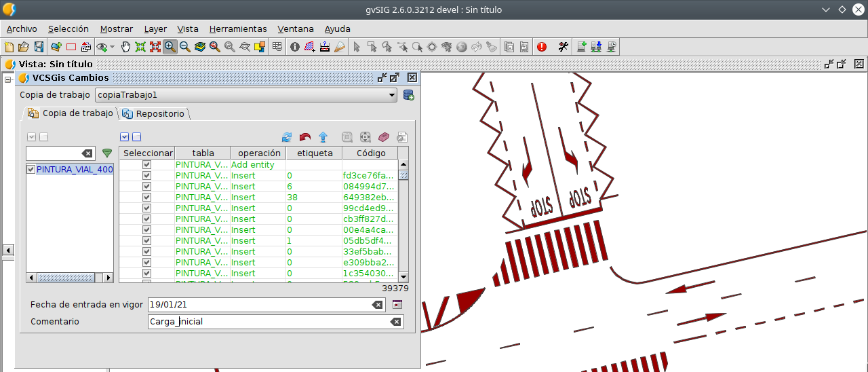Click the refresh changes icon in VCSGis panel
Image resolution: width=868 pixels, height=372 pixels.
click(x=287, y=137)
